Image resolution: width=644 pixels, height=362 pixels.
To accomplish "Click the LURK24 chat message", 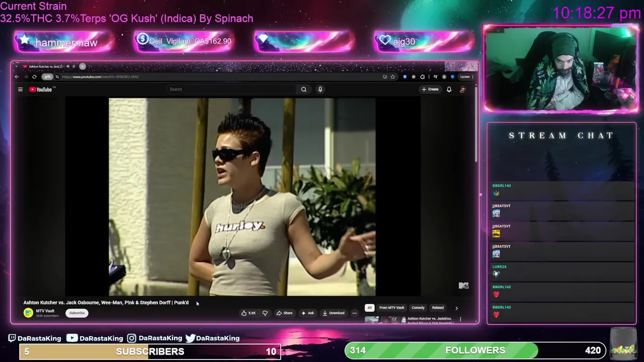I will click(562, 271).
